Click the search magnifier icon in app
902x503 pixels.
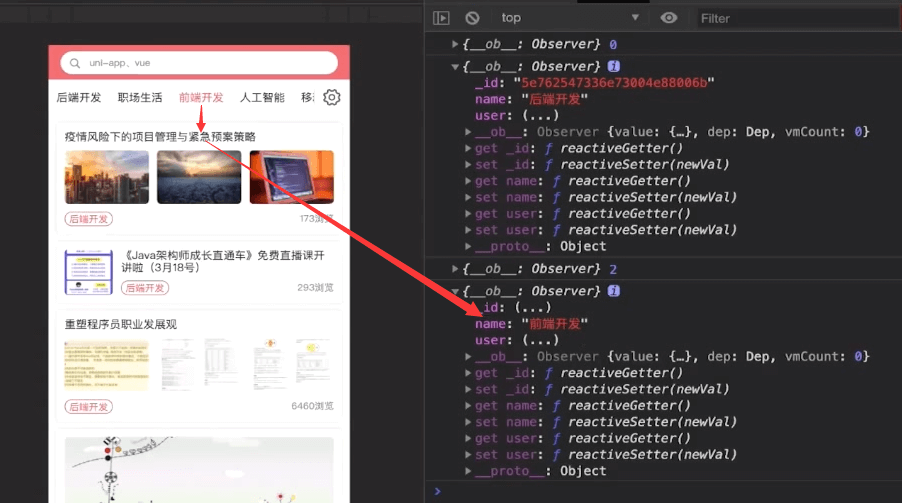[x=75, y=63]
